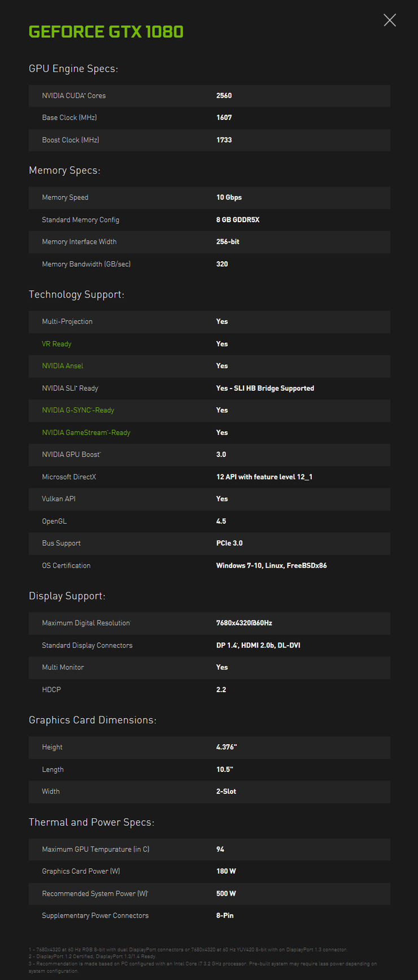The height and width of the screenshot is (980, 418).
Task: Select the OS Certification row value
Action: pos(271,565)
